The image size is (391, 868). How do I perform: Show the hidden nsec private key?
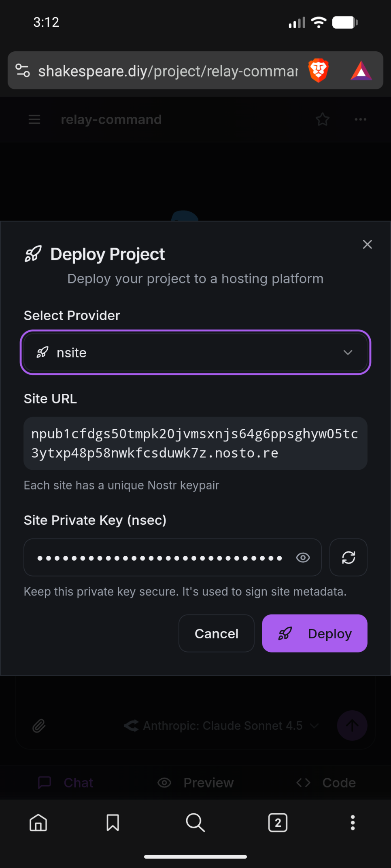click(x=303, y=558)
